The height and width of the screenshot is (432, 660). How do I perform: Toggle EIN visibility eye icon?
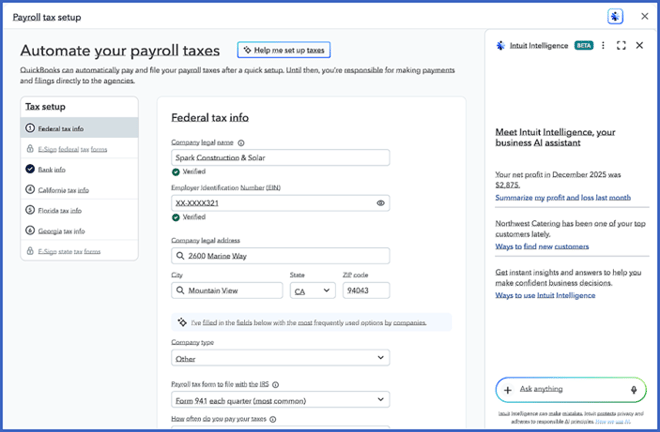tap(381, 203)
